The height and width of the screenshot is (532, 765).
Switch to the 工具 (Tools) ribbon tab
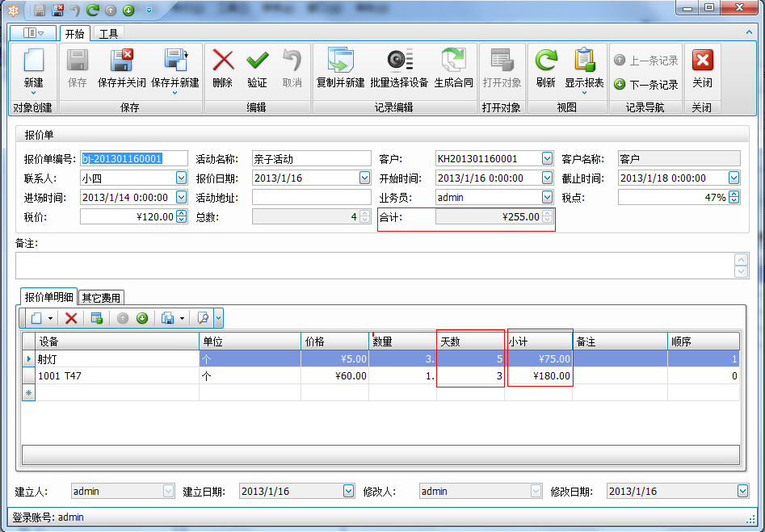tap(108, 34)
